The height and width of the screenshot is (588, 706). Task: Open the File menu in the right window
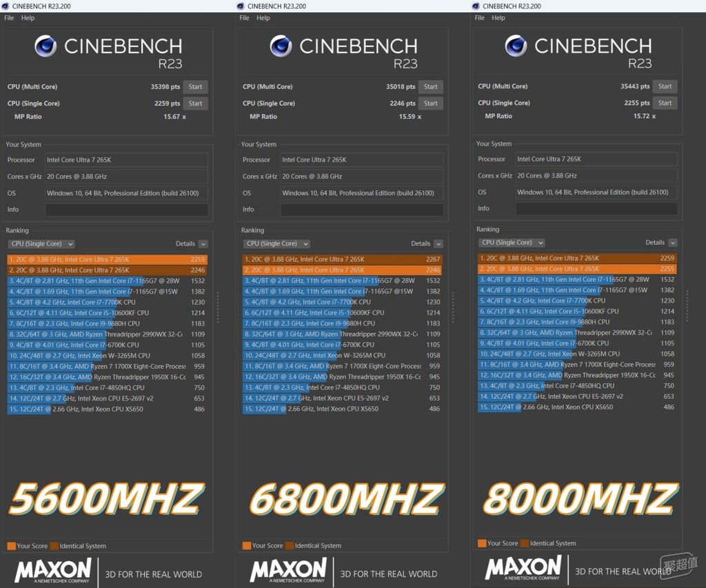pos(480,18)
